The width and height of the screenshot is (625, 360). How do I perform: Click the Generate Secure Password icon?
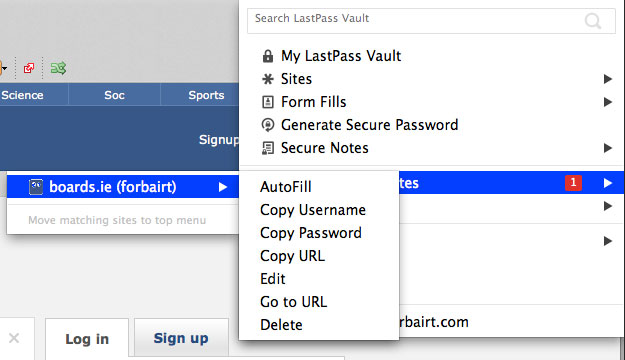[268, 125]
